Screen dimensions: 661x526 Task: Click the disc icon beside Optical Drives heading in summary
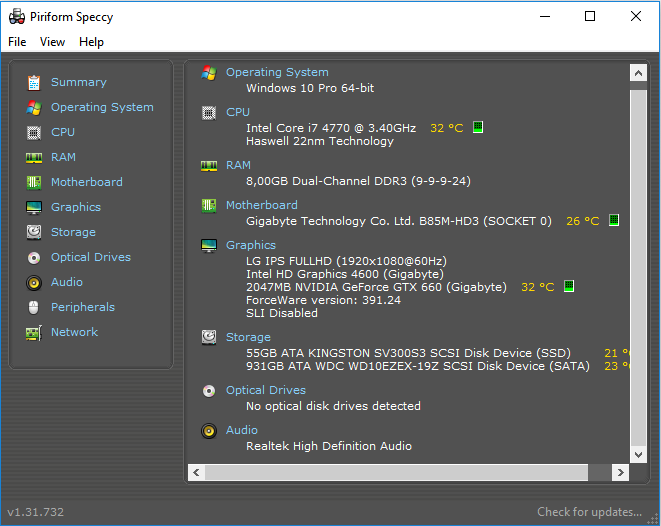(209, 391)
